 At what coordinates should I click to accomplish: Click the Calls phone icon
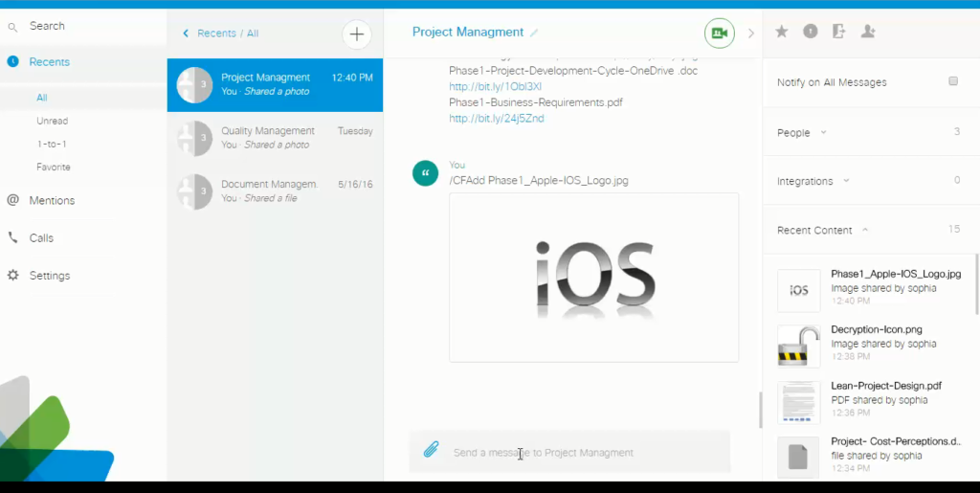point(12,237)
